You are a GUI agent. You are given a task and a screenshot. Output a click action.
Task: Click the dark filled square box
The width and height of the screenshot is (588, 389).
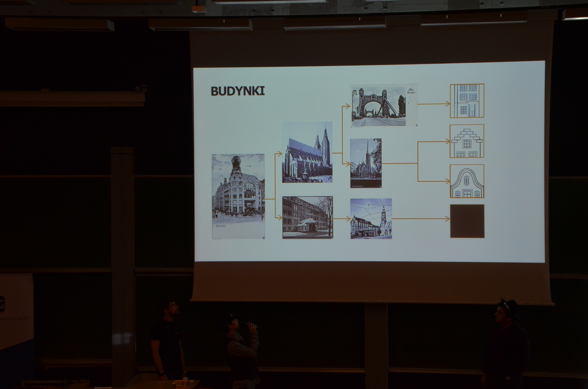[467, 221]
